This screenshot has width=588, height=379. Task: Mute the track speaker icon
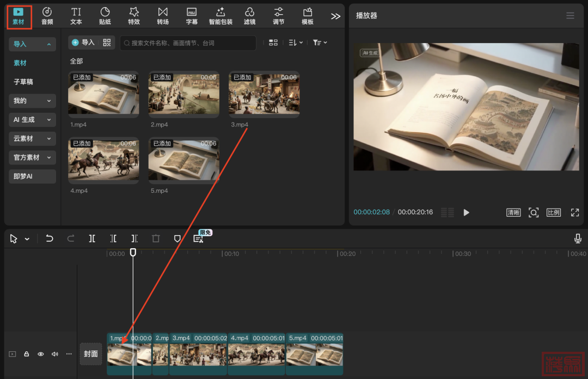point(55,354)
